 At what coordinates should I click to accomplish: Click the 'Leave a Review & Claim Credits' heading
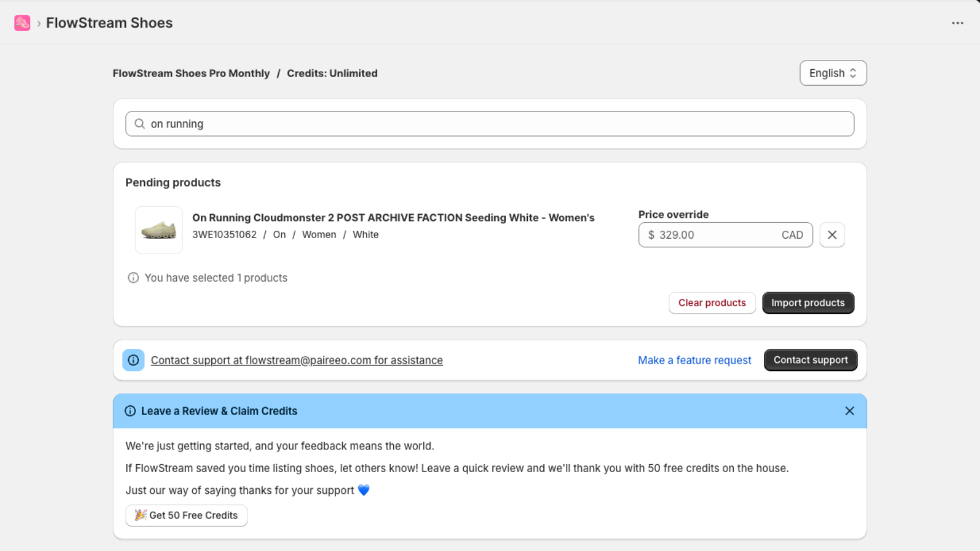(219, 411)
